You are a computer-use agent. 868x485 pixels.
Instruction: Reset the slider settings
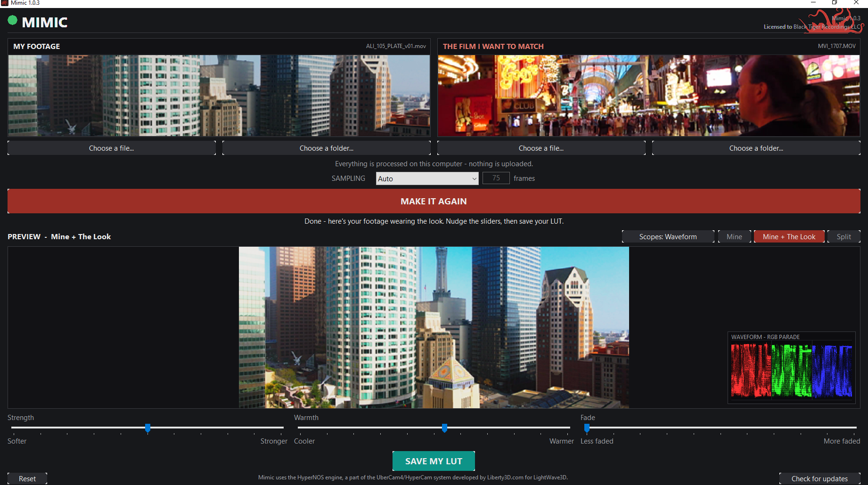tap(27, 478)
